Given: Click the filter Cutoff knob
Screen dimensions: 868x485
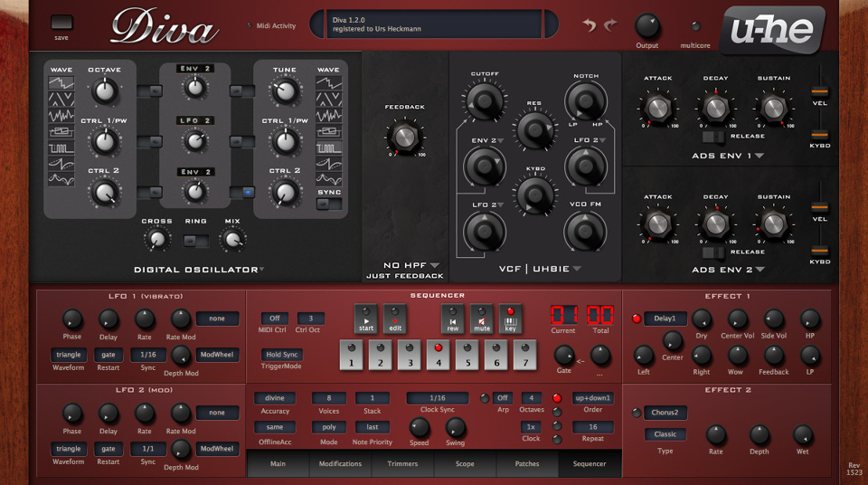Looking at the screenshot, I should tap(485, 100).
